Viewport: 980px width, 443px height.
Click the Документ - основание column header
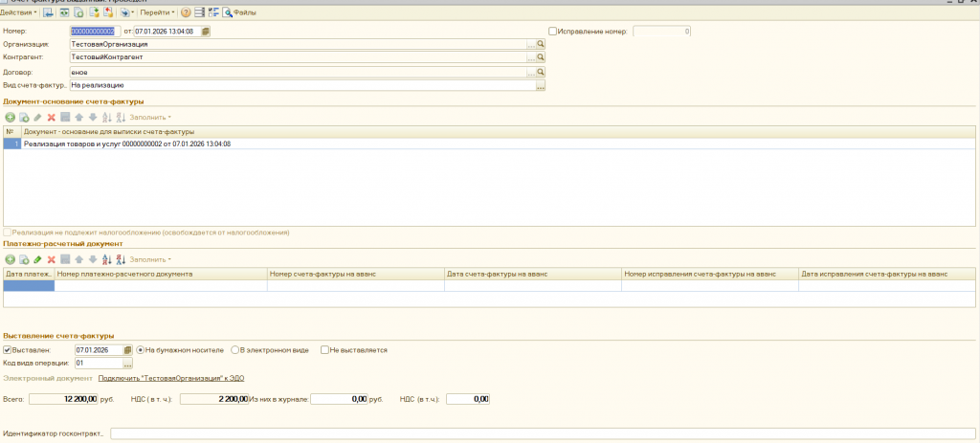[498, 132]
